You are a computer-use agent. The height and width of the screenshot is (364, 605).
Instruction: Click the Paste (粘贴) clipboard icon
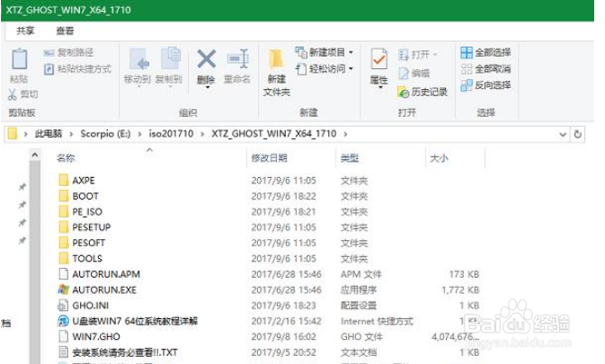click(19, 58)
